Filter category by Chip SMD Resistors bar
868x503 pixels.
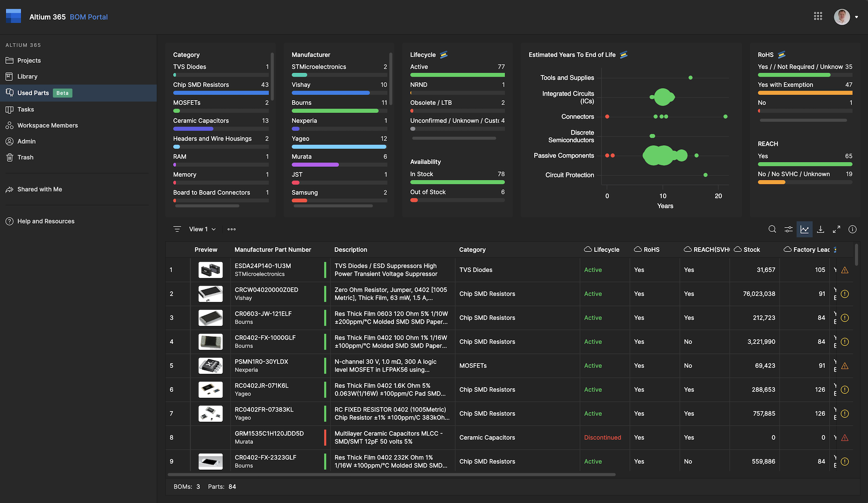pyautogui.click(x=221, y=93)
